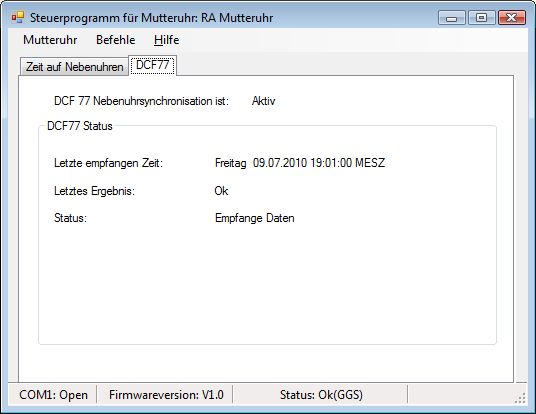Click the Letztes Ergebnis Ok value
Image resolution: width=536 pixels, height=414 pixels.
(221, 191)
